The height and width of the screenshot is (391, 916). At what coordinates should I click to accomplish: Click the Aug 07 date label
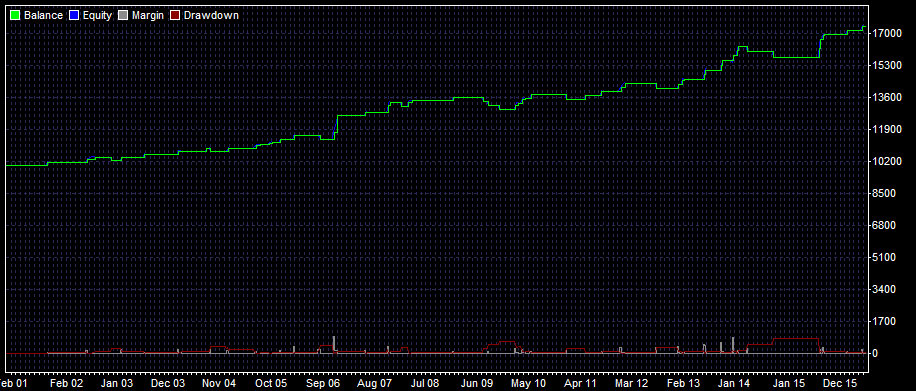click(374, 383)
